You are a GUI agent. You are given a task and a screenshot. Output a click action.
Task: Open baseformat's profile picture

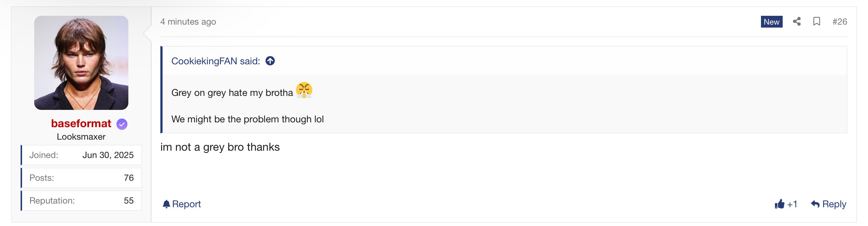click(x=81, y=63)
